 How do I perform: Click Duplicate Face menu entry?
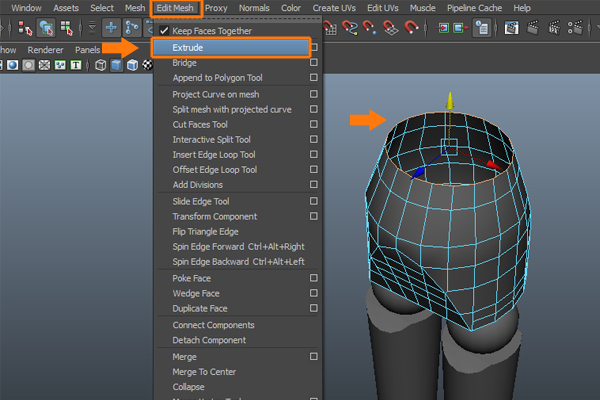point(200,309)
